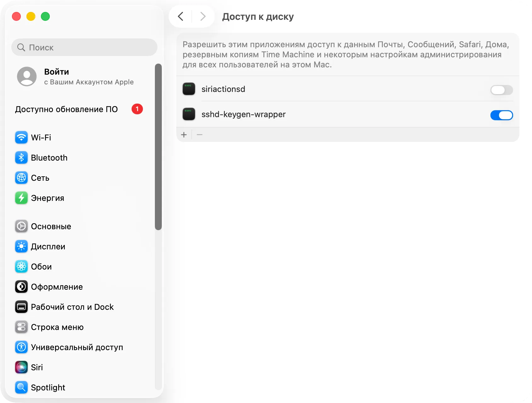The image size is (532, 403).
Task: Go forward with the right chevron
Action: 203,16
